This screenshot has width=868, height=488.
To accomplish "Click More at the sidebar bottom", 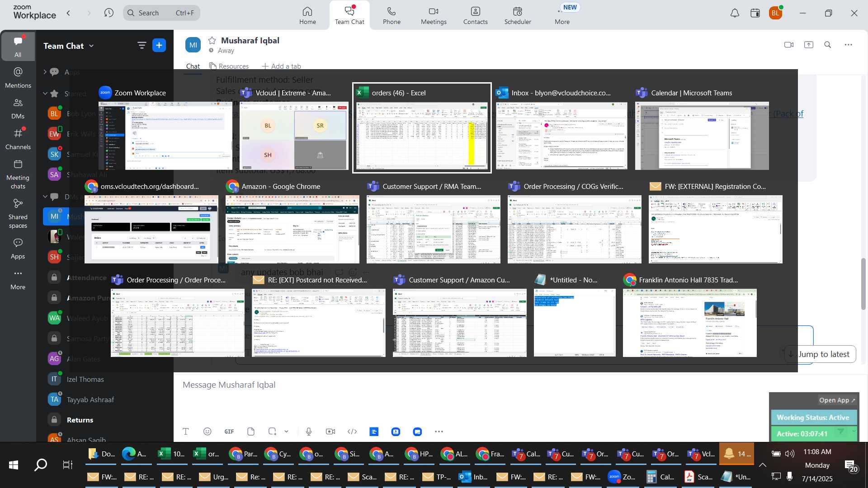I will (x=18, y=279).
